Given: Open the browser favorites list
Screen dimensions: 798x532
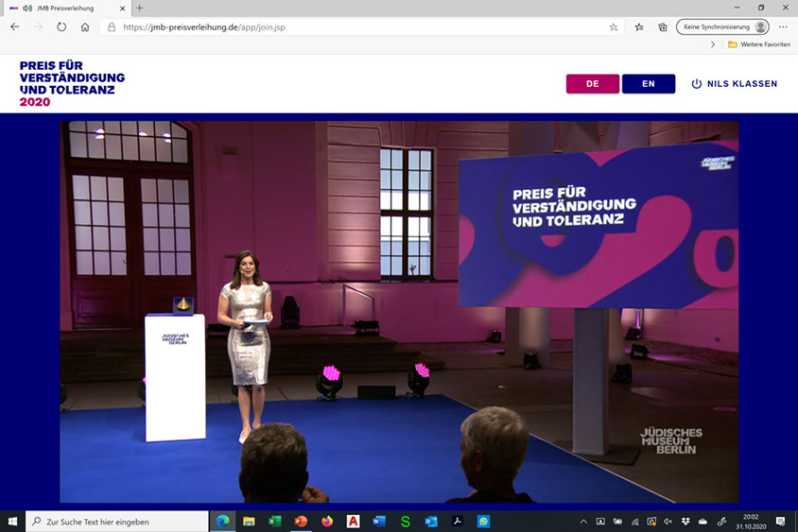Looking at the screenshot, I should [639, 27].
